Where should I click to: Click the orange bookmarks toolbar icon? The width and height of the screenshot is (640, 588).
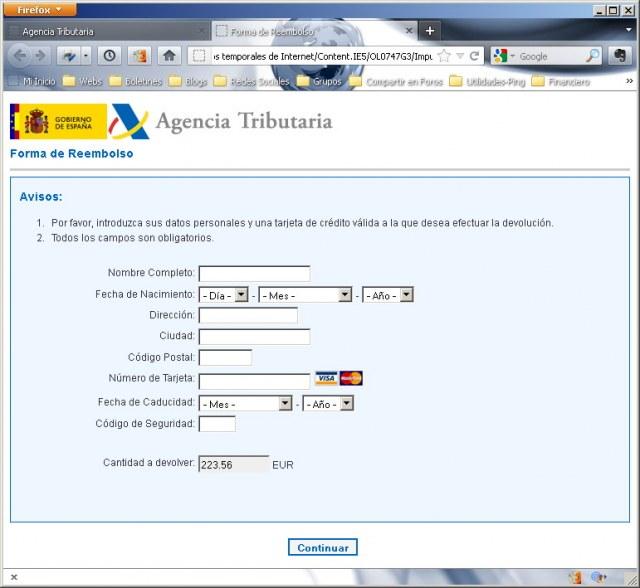tap(139, 56)
